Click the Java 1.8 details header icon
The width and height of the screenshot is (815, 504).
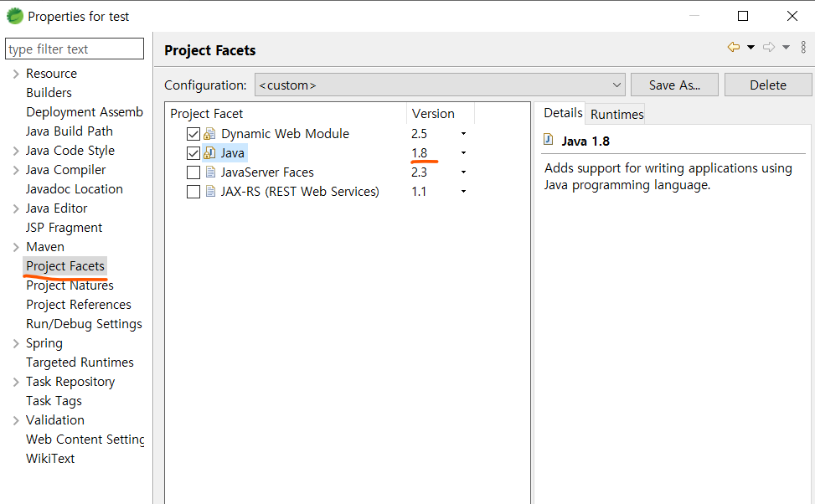[x=549, y=139]
